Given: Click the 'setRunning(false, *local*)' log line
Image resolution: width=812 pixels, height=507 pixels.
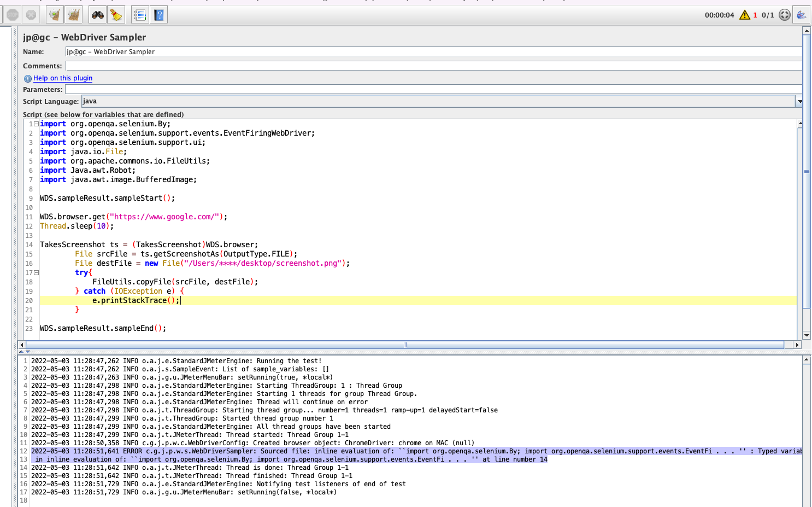Looking at the screenshot, I should (184, 492).
